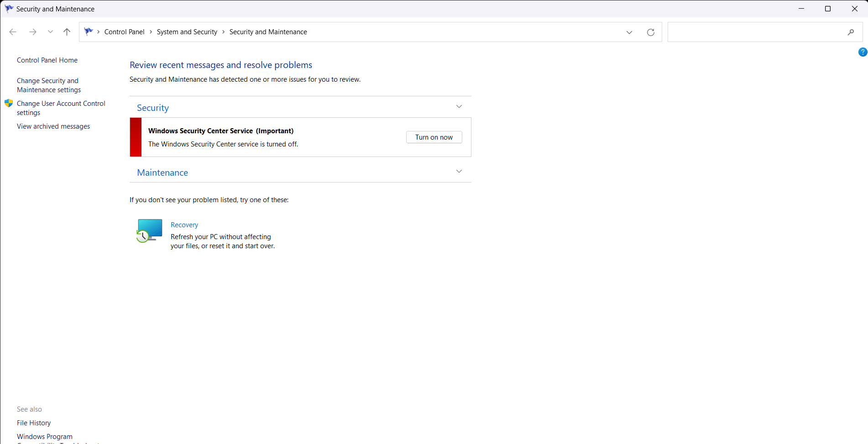This screenshot has width=868, height=444.
Task: Open Help via the blue question mark
Action: (x=863, y=52)
